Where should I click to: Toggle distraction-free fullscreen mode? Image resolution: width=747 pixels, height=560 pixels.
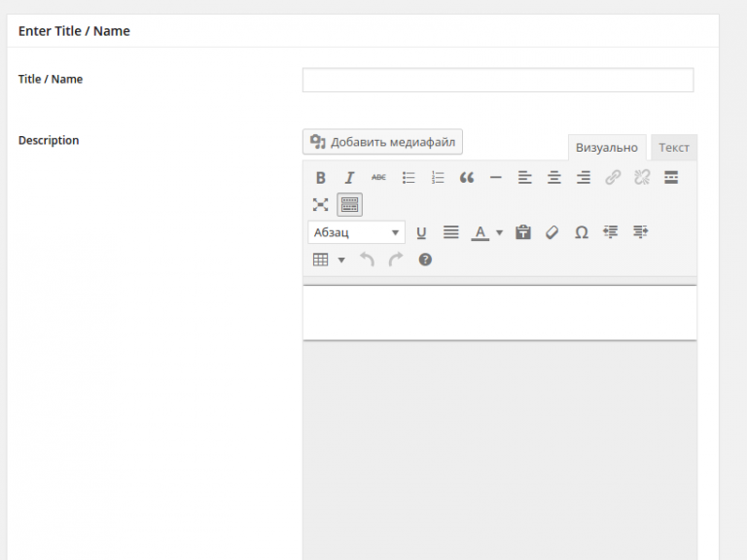pyautogui.click(x=321, y=205)
